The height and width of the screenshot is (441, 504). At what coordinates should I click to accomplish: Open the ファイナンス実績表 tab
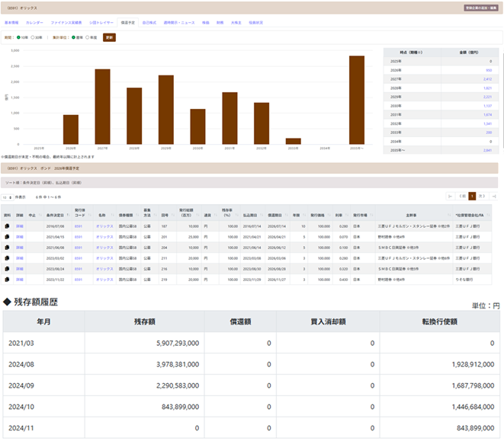[x=66, y=23]
